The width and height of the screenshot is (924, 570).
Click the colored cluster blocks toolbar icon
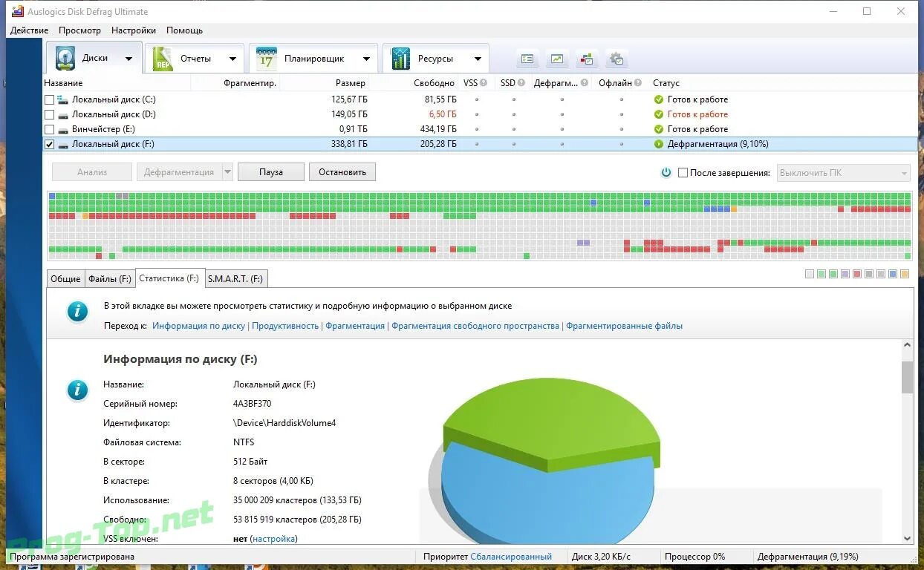587,59
